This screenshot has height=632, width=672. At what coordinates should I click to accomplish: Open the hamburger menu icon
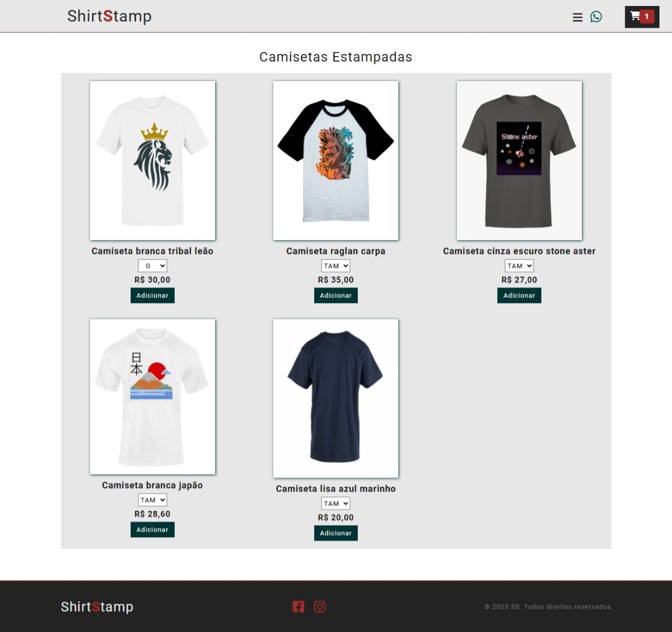click(578, 17)
